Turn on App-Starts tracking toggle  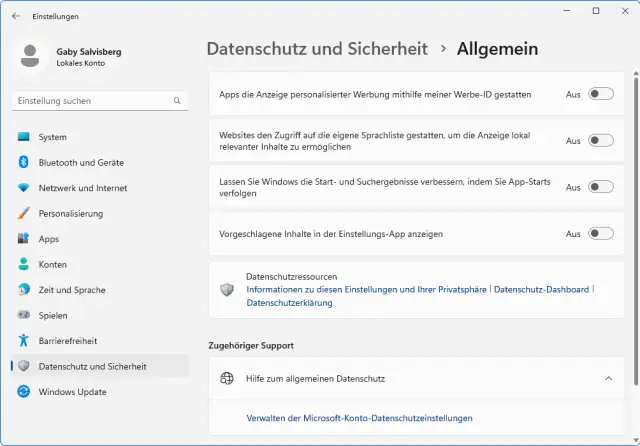tap(600, 187)
